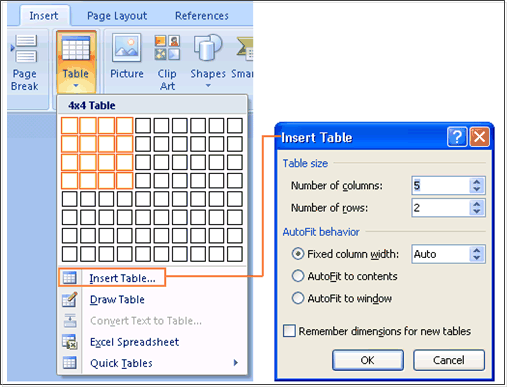The width and height of the screenshot is (507, 387).
Task: Choose Draw Table pencil option
Action: point(70,299)
